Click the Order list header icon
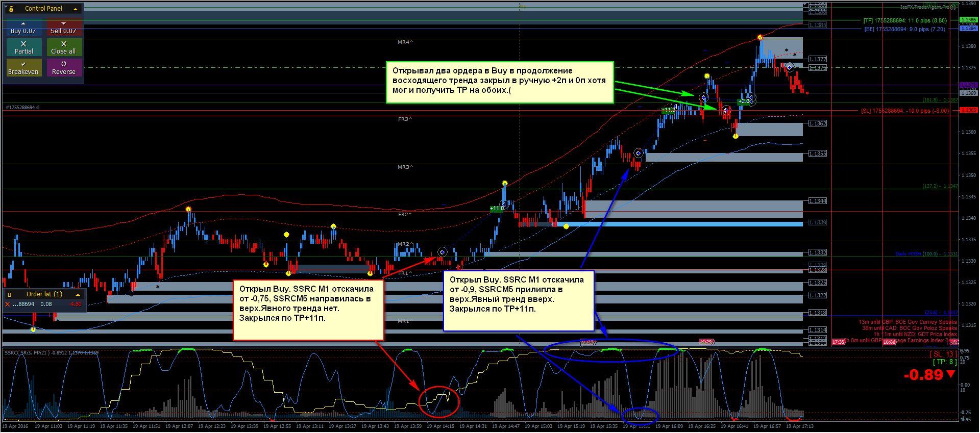This screenshot has width=980, height=433. [x=9, y=295]
